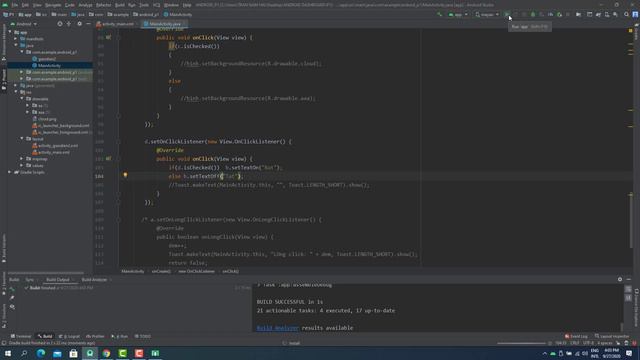The image size is (640, 360).
Task: Click the override gutter marker at line 102
Action: click(x=109, y=158)
